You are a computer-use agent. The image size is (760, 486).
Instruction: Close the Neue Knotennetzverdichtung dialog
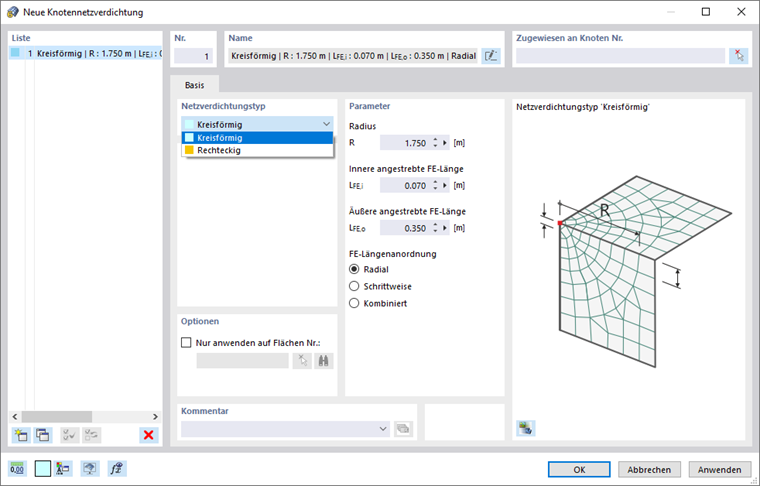pyautogui.click(x=741, y=12)
